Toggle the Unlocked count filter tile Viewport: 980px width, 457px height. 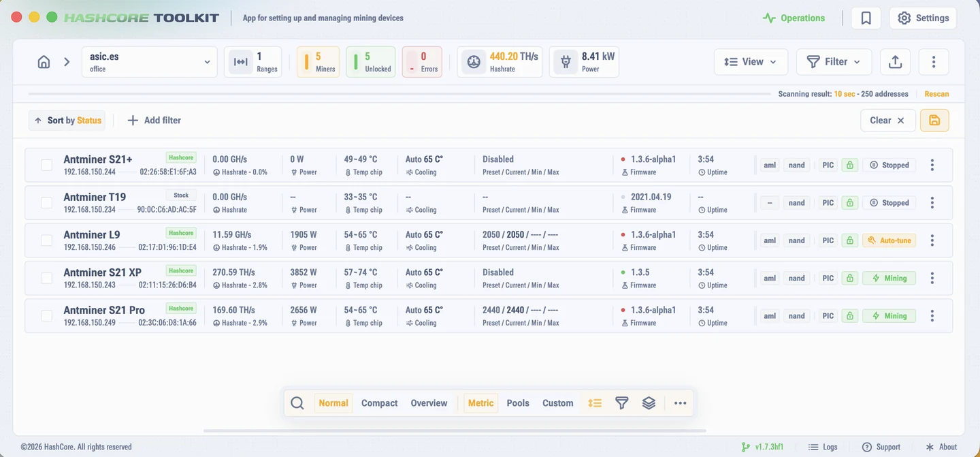click(371, 62)
